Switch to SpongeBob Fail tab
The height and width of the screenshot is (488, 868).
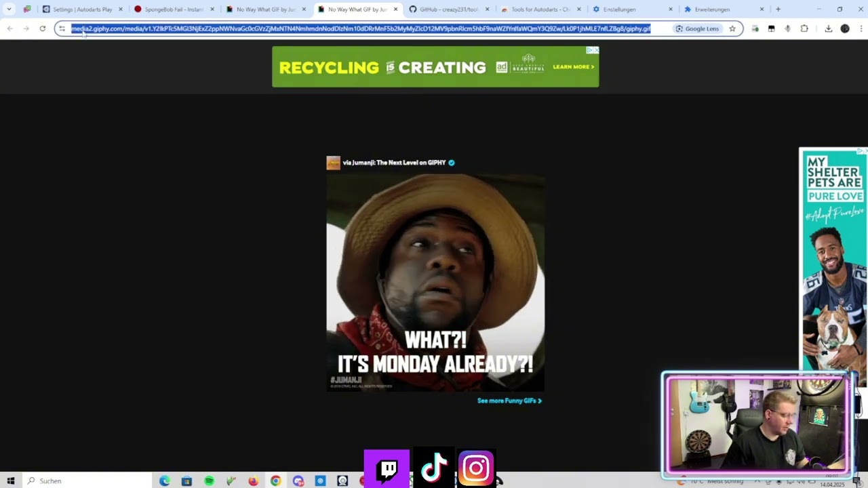tap(174, 9)
